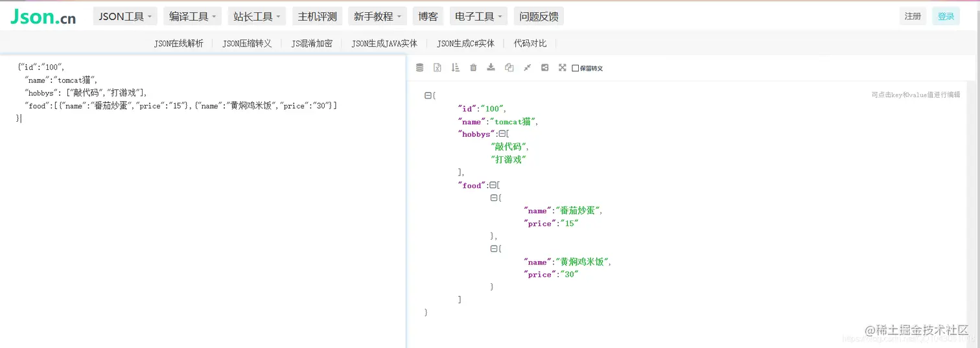Click the top-level "name" key in the parsed tree

tap(471, 121)
